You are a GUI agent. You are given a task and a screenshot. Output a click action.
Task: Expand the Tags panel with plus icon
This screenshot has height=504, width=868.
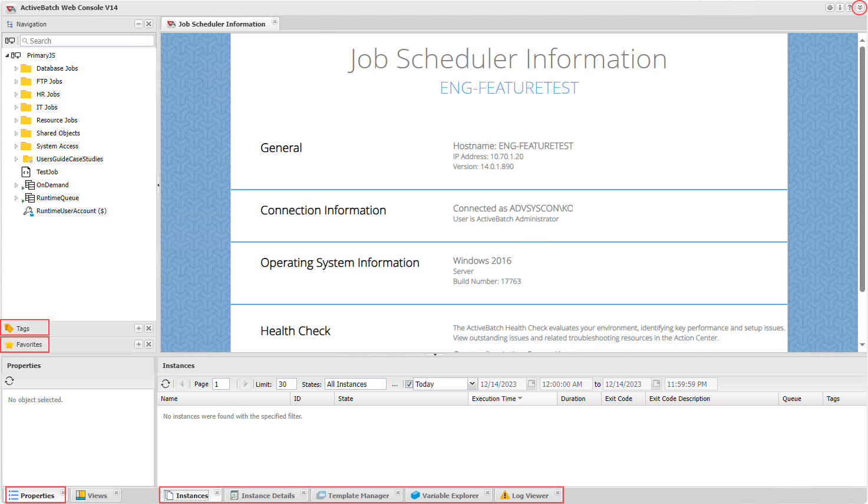click(139, 329)
